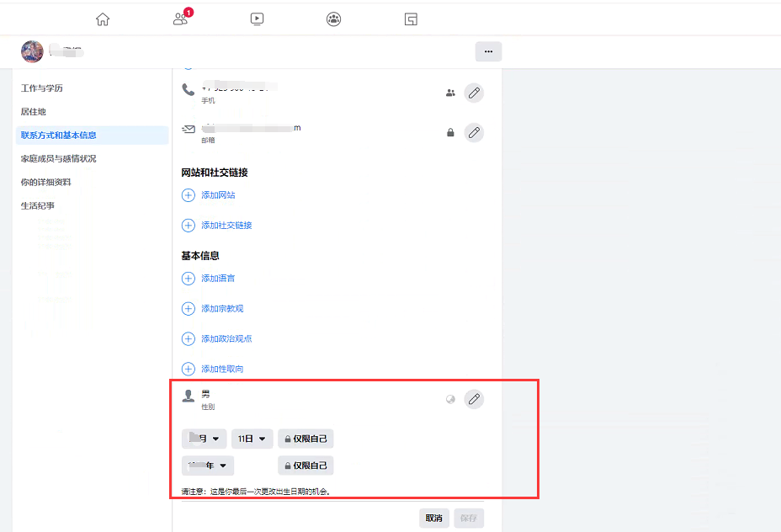This screenshot has height=532, width=781.
Task: Edit the mobile phone number with pencil icon
Action: point(474,93)
